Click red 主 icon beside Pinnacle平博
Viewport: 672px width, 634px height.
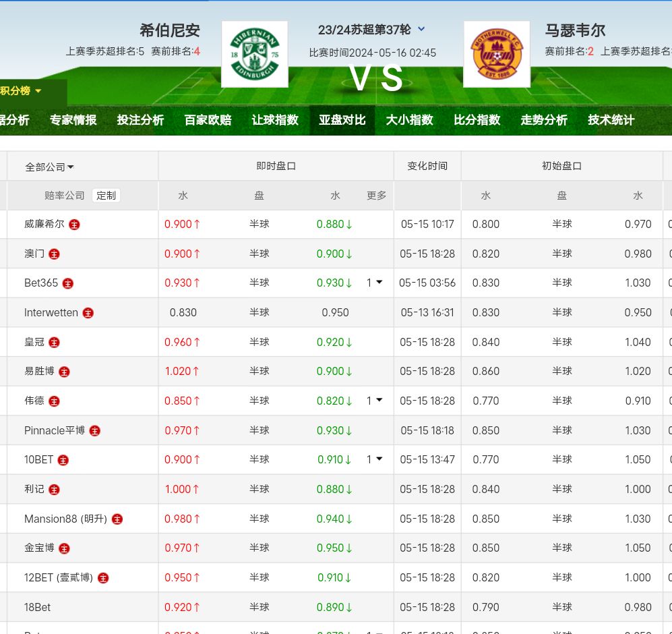[x=95, y=431]
